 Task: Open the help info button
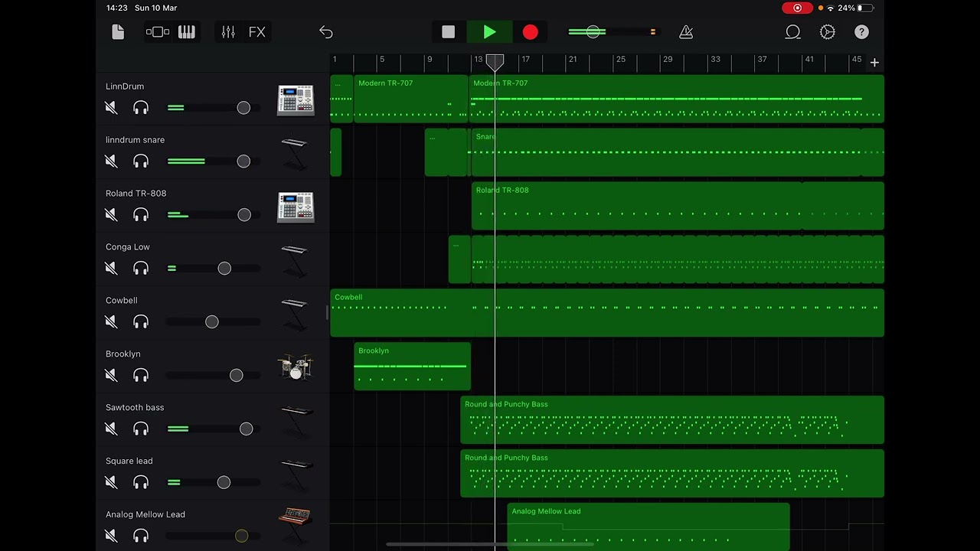862,32
